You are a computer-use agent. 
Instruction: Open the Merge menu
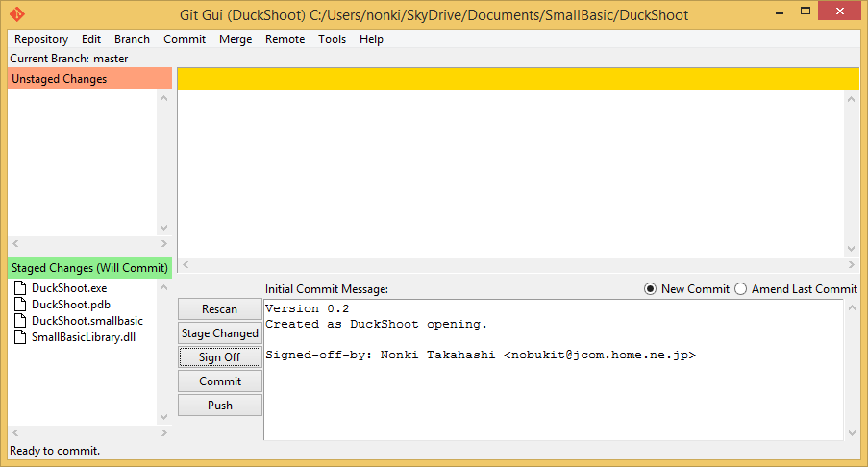[x=236, y=39]
